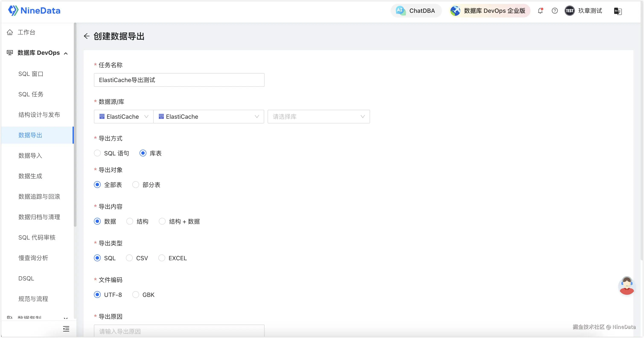Collapse the sidebar using bottom menu icon

pos(66,329)
